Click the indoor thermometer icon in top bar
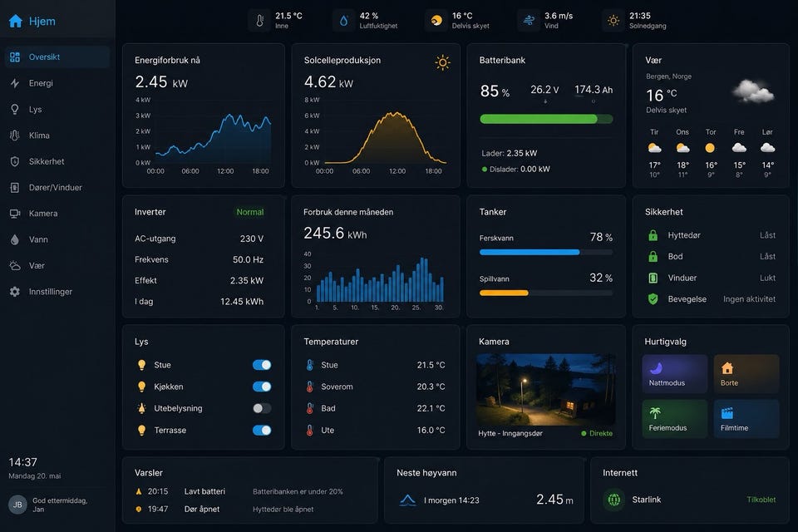 click(x=259, y=21)
